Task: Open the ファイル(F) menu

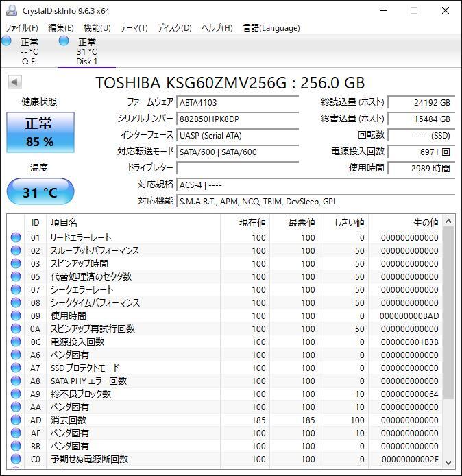Action: [x=22, y=28]
